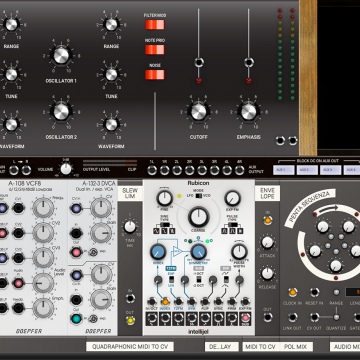This screenshot has width=360, height=360.
Task: Select the QUADRAPHONIC MIDI TO CV label
Action: (x=130, y=347)
